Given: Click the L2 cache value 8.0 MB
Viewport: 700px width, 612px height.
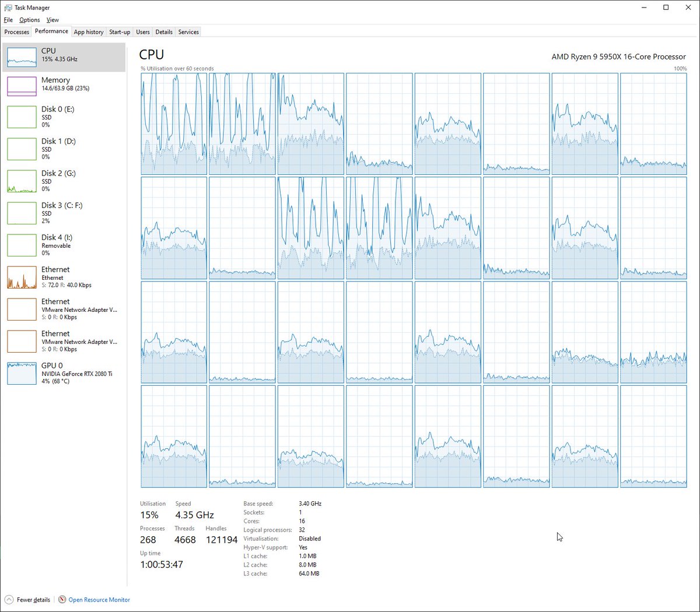Looking at the screenshot, I should coord(307,565).
